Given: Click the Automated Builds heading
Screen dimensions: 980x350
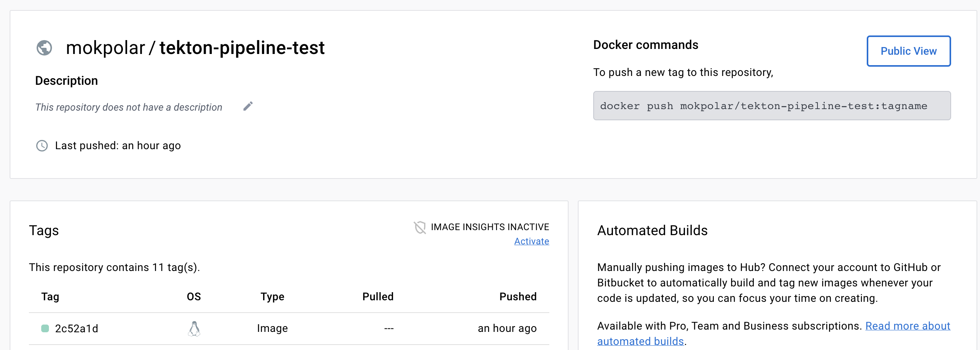Looking at the screenshot, I should click(652, 231).
